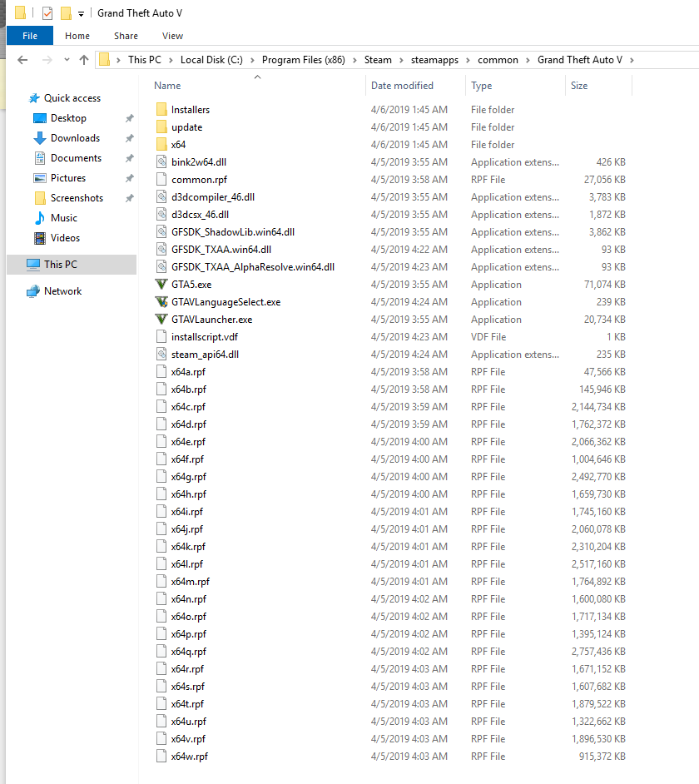Viewport: 699px width, 784px height.
Task: Select file GFSDK_TXAA.win64.dll
Action: (221, 250)
